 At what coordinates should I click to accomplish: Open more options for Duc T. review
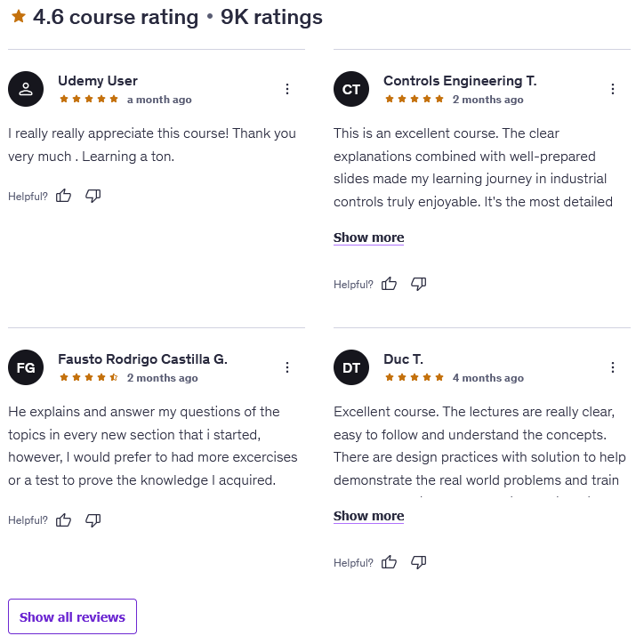point(613,367)
